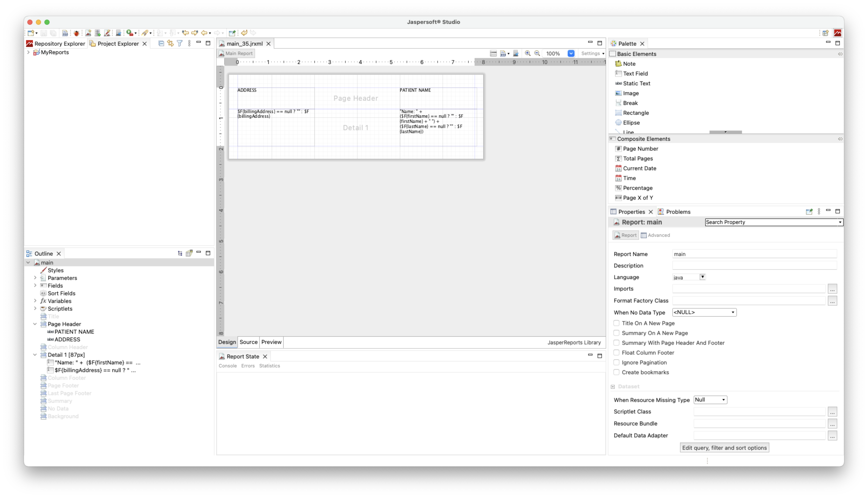Check the Ignore Pagination option
Image resolution: width=868 pixels, height=498 pixels.
(616, 363)
